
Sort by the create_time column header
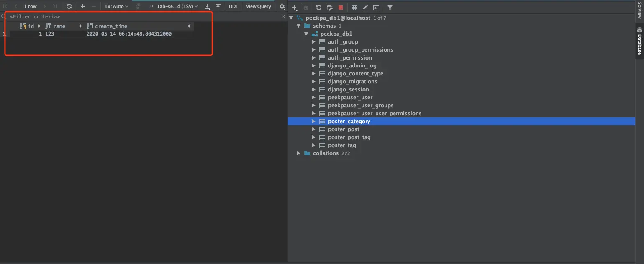point(139,26)
